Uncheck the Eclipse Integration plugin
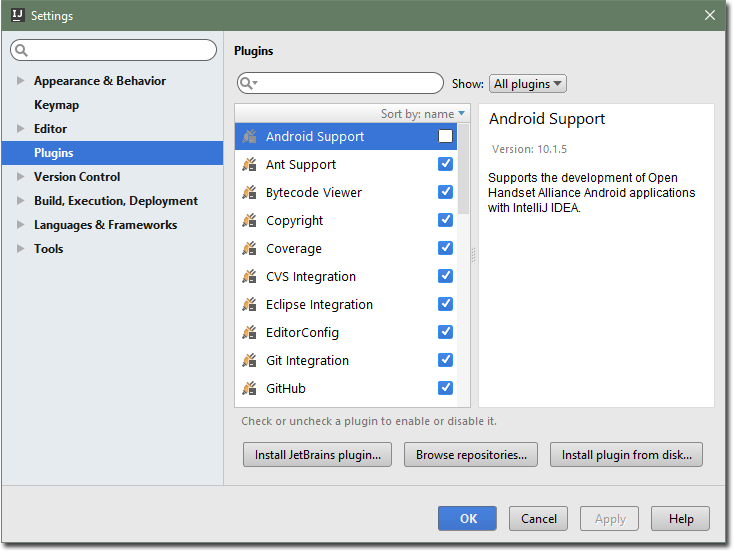Screen dimensions: 733x551 (446, 304)
